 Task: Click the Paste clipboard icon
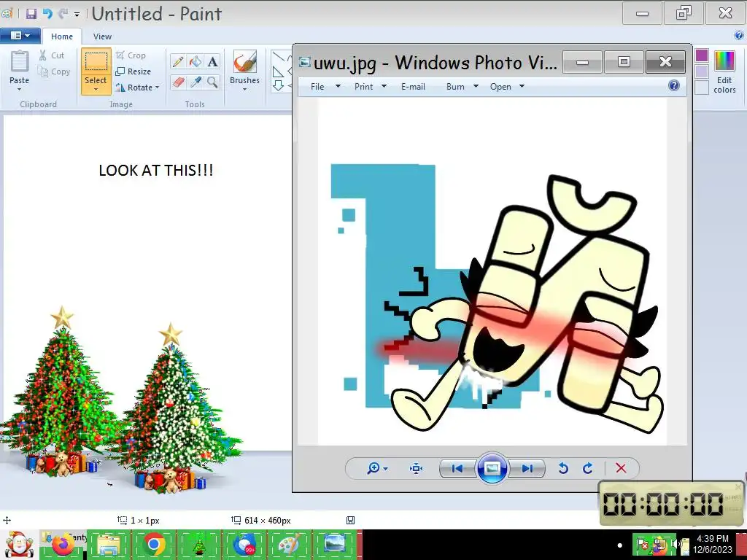[x=20, y=61]
